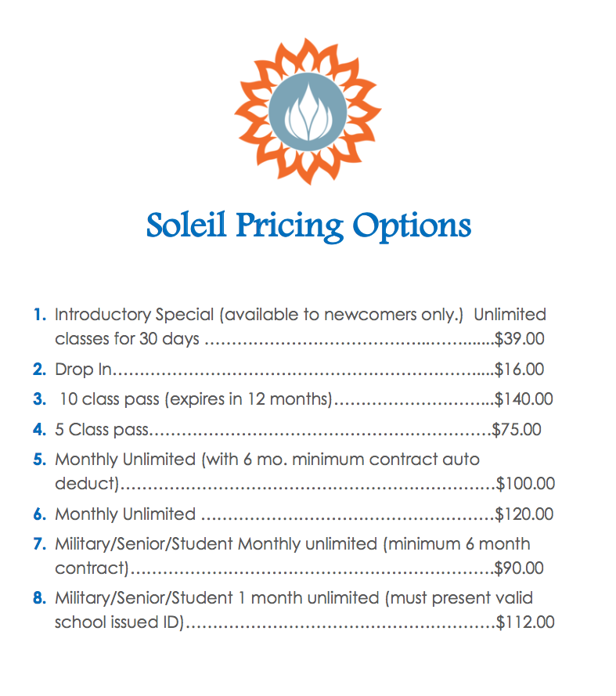Click the $39.00 price
Image resolution: width=616 pixels, height=696 pixels.
click(520, 339)
